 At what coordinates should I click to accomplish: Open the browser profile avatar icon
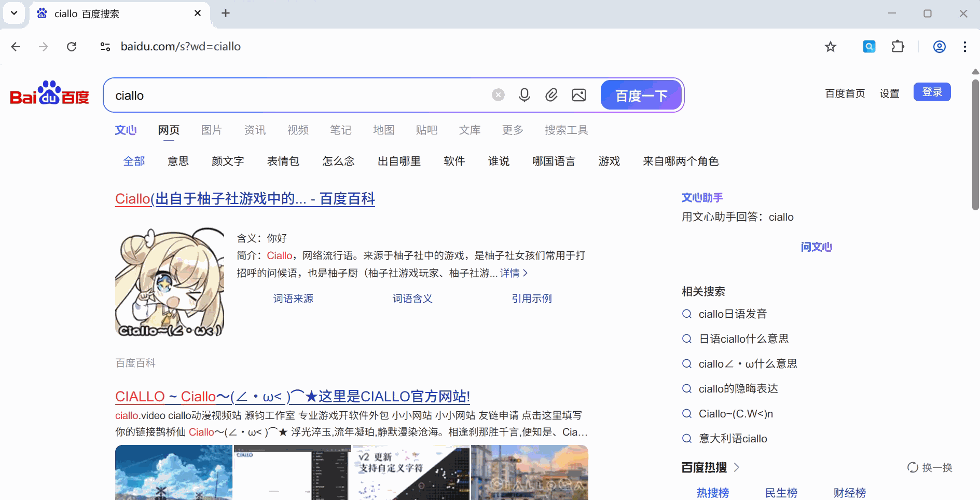pos(940,46)
